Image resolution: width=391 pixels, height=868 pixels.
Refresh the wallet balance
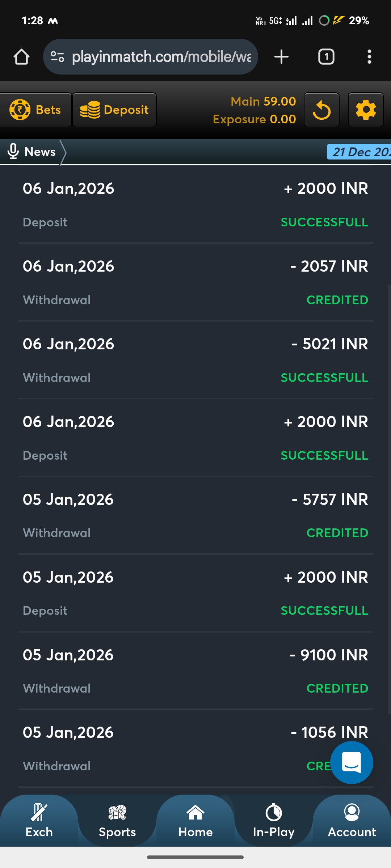click(321, 110)
